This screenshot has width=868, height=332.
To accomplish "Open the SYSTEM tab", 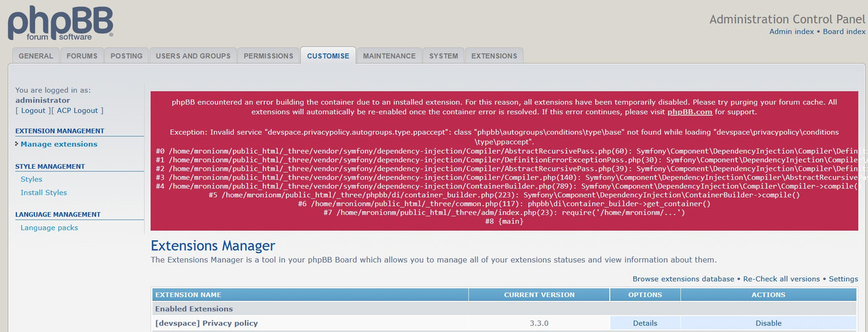I will 443,56.
